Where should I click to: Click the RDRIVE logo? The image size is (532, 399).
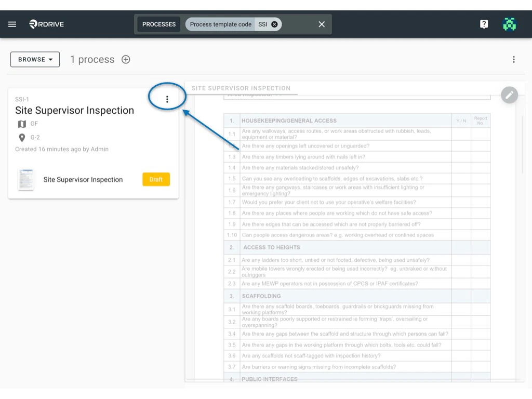(x=47, y=24)
